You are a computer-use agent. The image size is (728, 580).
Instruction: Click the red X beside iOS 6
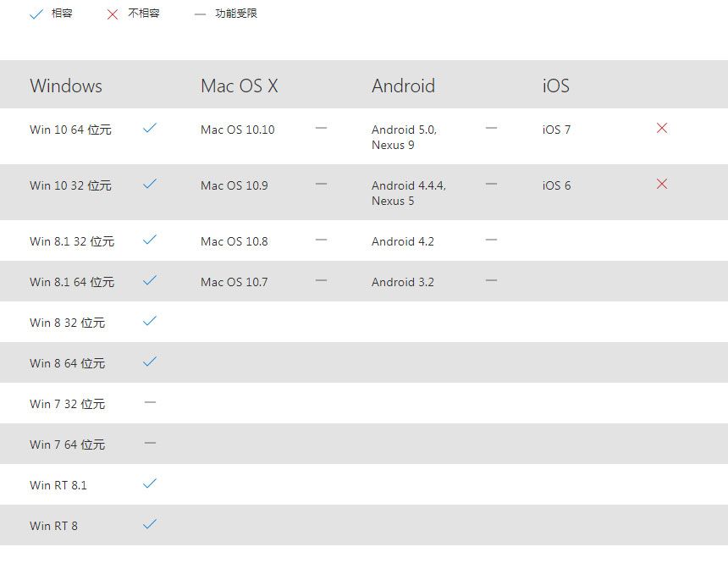tap(662, 184)
